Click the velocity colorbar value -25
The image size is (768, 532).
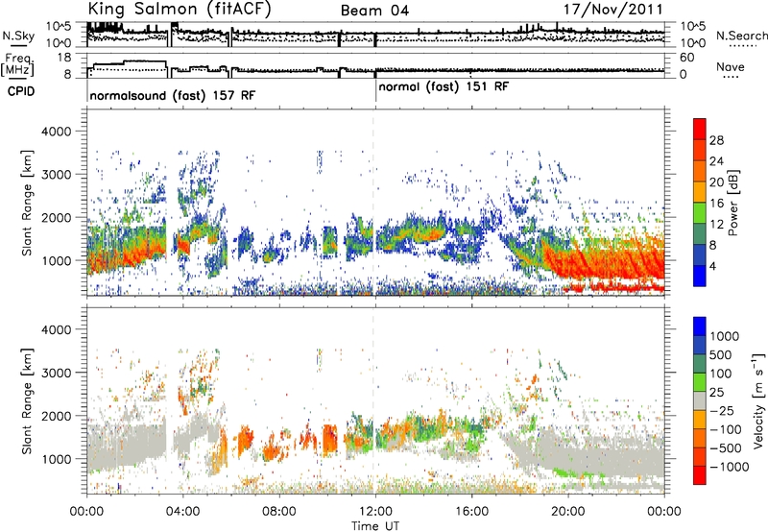(723, 410)
